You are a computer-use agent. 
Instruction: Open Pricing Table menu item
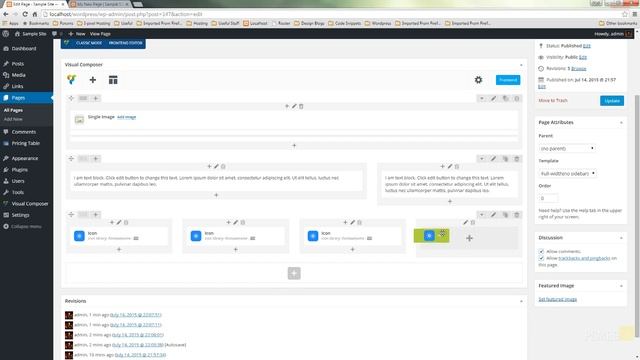coord(27,143)
